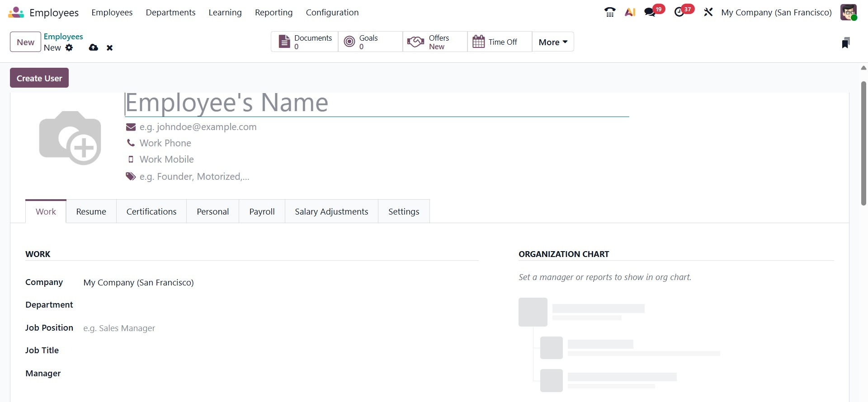This screenshot has height=402, width=868.
Task: Click the New button
Action: [26, 42]
